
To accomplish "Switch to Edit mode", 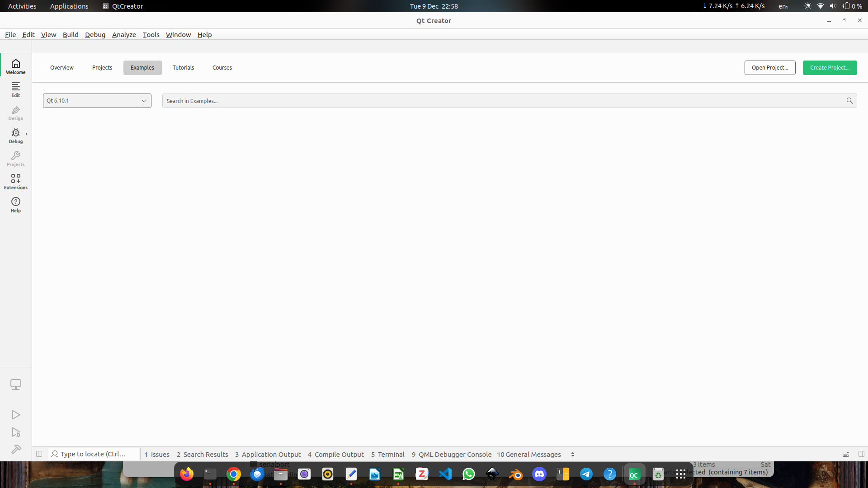I will point(16,89).
